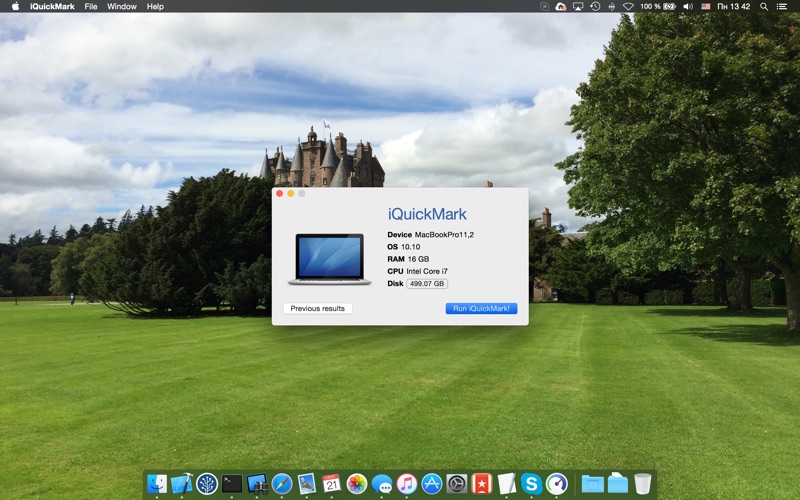Image resolution: width=800 pixels, height=500 pixels.
Task: Launch Xcode from the Dock
Action: (182, 483)
